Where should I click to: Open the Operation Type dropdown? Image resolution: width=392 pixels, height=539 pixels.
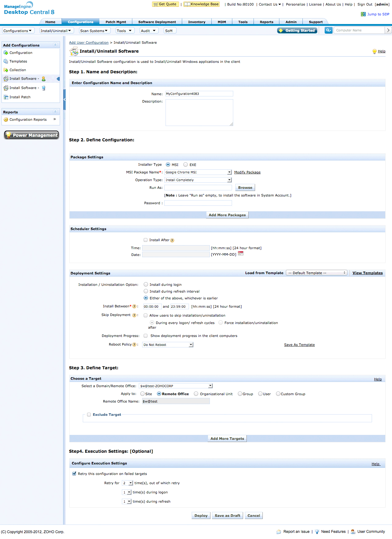tap(198, 180)
